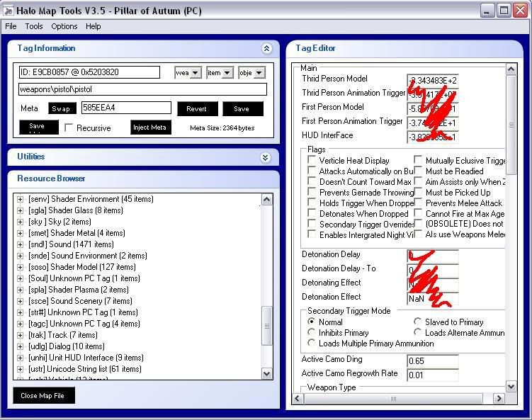Screen dimensions: 532x420
Task: Click Tag Editor scroll down arrow
Action: pos(511,386)
